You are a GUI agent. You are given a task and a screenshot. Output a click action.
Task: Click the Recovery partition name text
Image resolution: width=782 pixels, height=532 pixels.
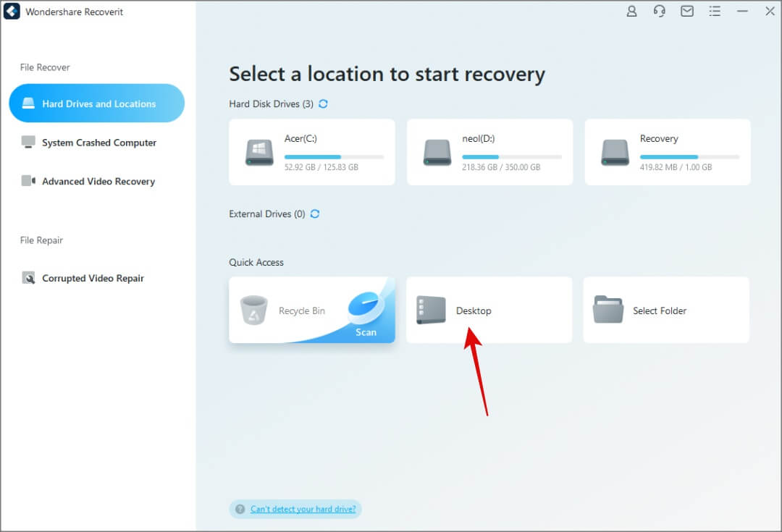659,138
